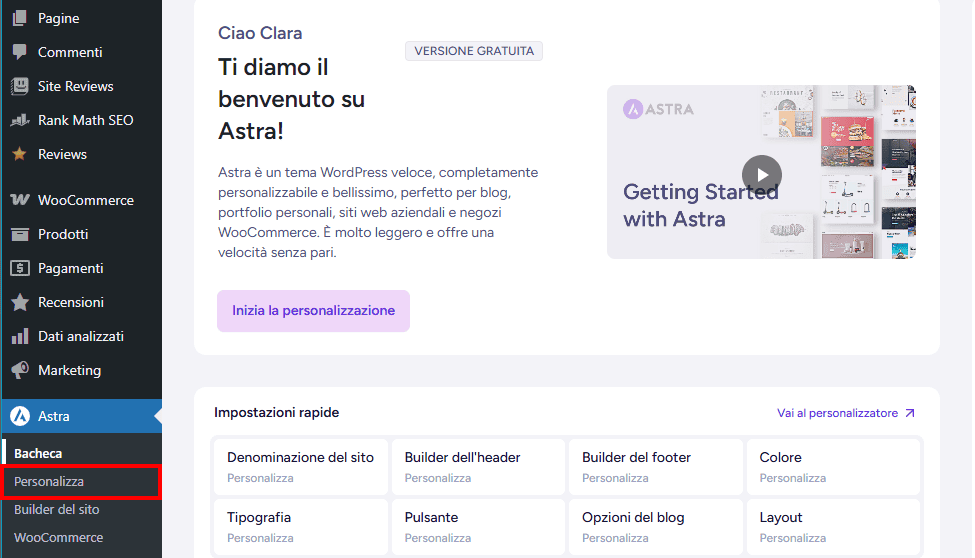Open the Pulsante quick setting

478,526
